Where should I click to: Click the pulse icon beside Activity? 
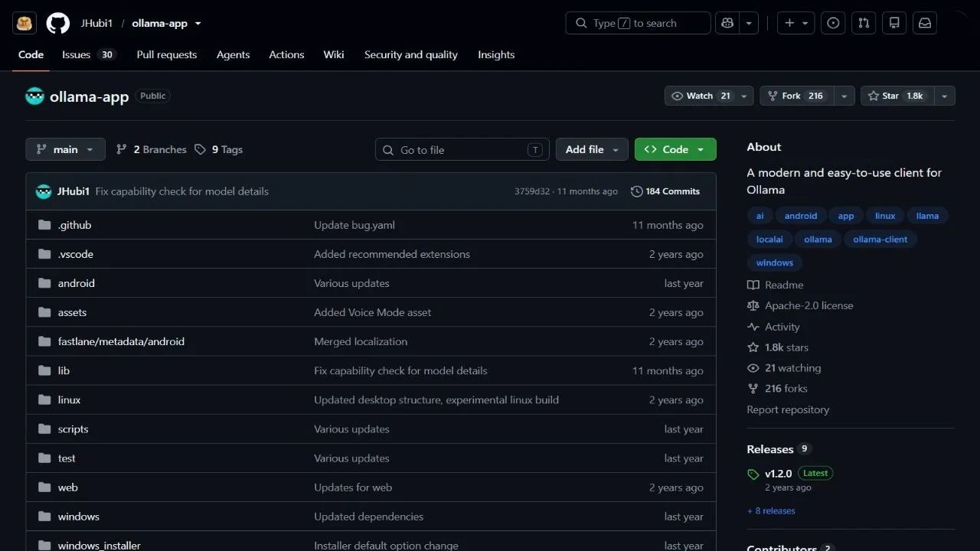pyautogui.click(x=753, y=327)
